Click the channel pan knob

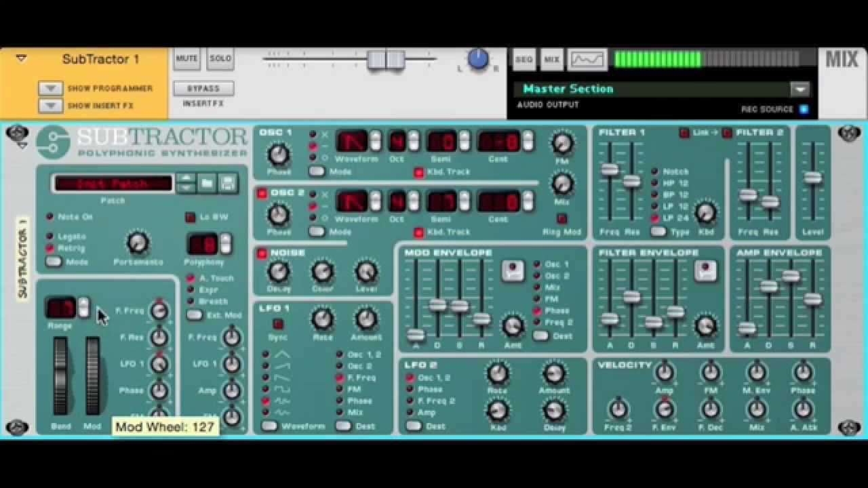[x=478, y=59]
